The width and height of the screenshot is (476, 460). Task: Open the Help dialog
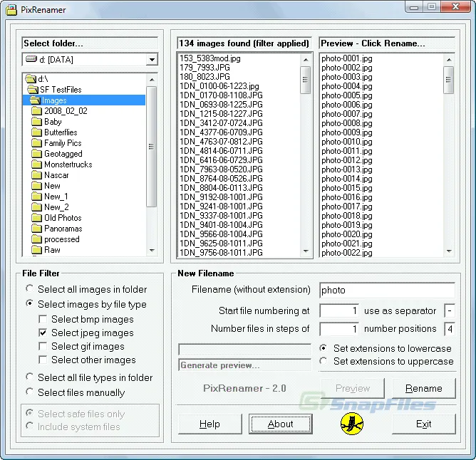click(x=209, y=424)
